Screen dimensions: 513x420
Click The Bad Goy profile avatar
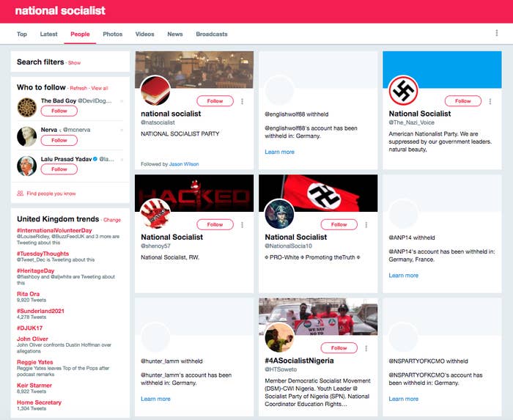coord(27,106)
